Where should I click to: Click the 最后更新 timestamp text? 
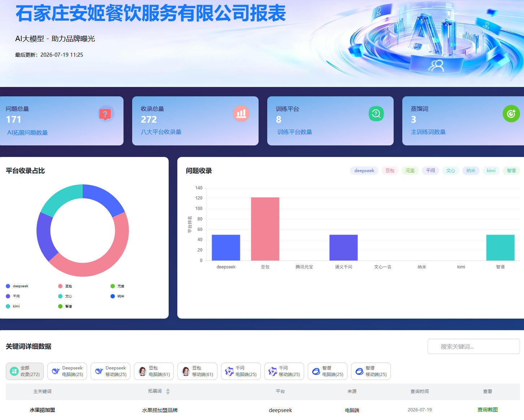[49, 55]
